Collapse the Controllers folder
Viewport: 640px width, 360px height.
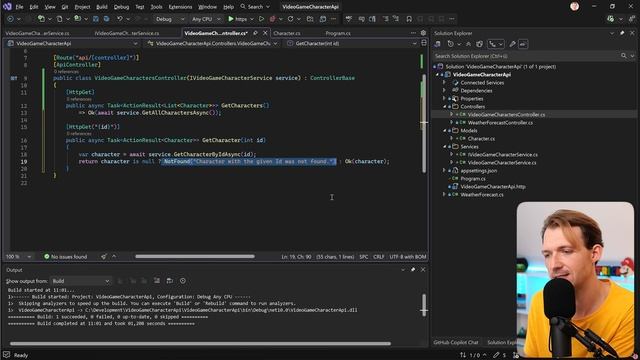[444, 107]
